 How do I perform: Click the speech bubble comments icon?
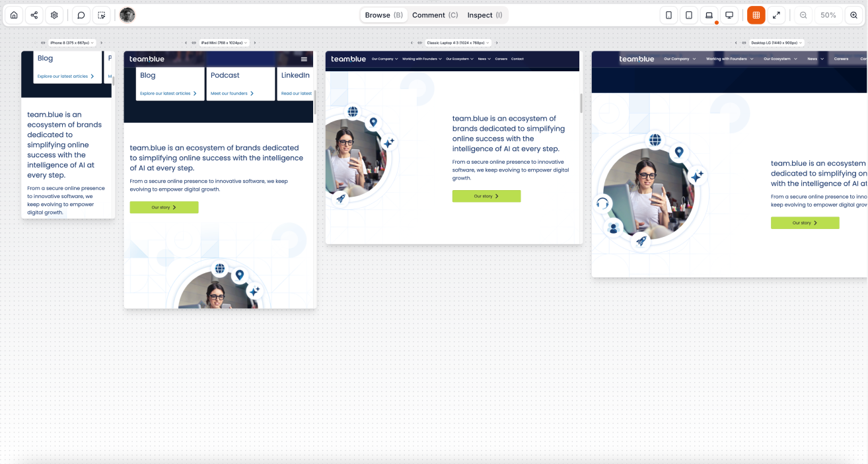pos(81,15)
